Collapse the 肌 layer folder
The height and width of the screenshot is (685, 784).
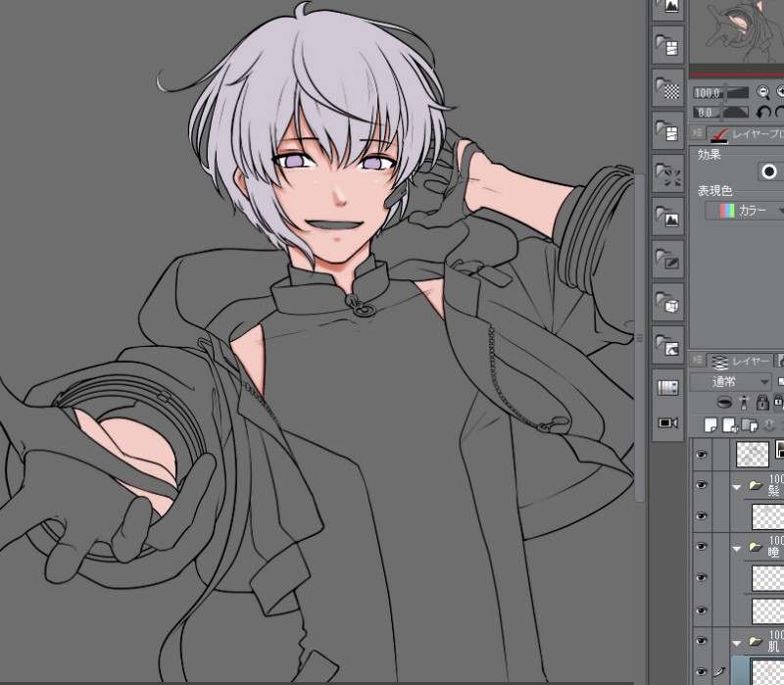pos(736,643)
